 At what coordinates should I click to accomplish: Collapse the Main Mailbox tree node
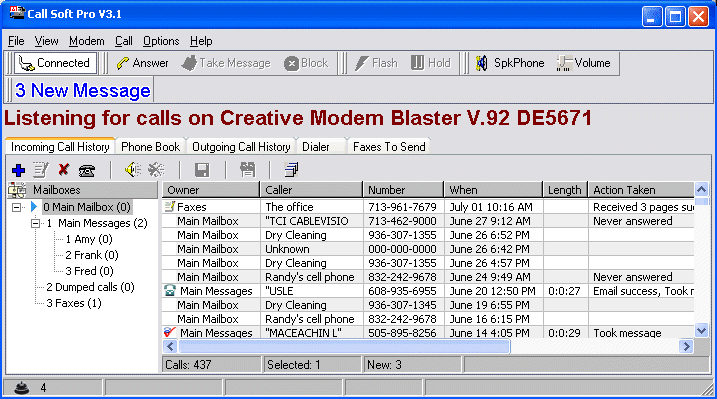(16, 207)
